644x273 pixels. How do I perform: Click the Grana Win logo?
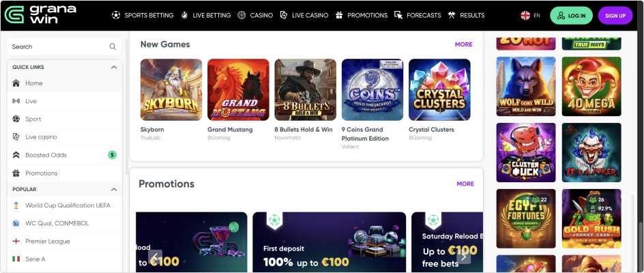pos(41,15)
